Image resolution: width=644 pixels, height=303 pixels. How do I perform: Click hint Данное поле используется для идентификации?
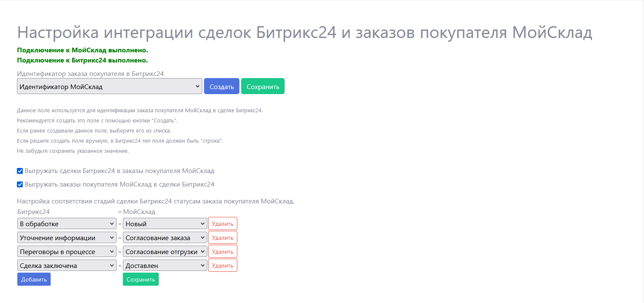(x=140, y=110)
